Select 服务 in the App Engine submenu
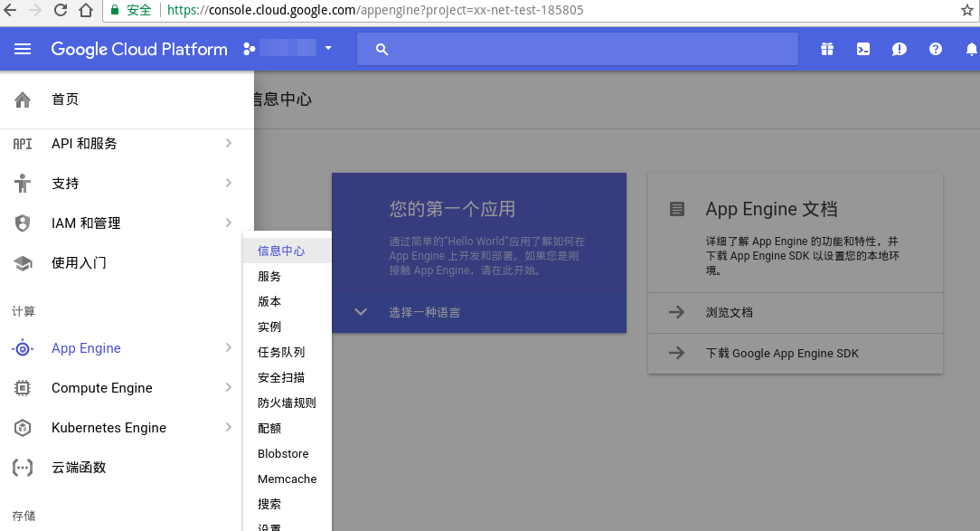 click(x=287, y=277)
